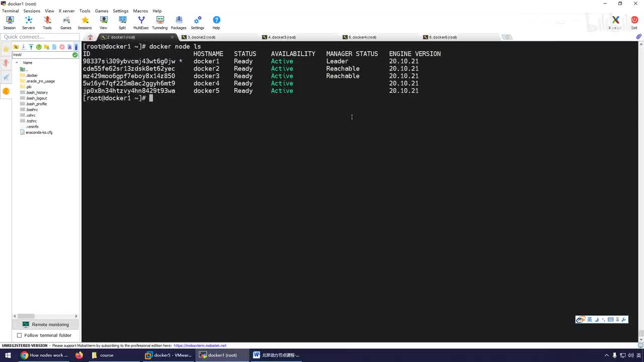644x362 pixels.
Task: Open the Tunneling-free Games menu
Action: point(101,11)
